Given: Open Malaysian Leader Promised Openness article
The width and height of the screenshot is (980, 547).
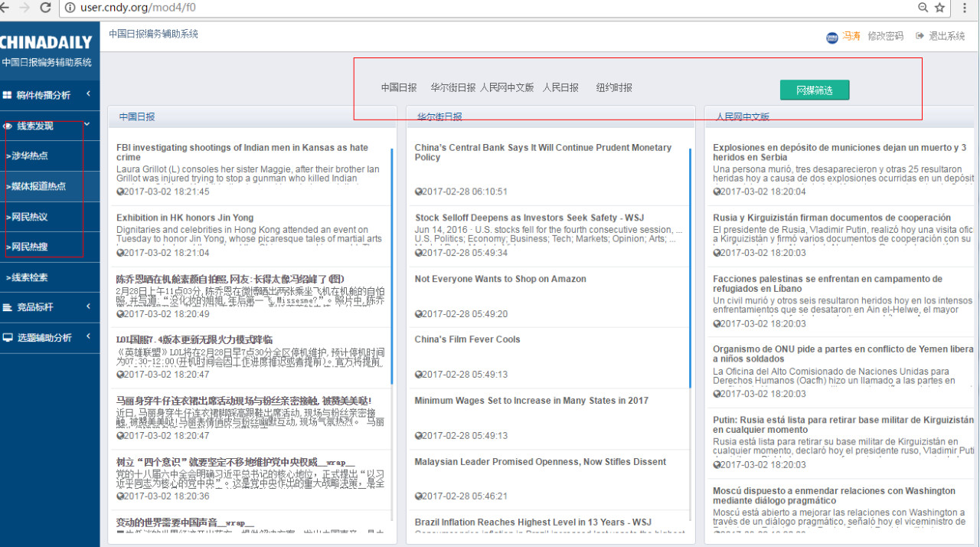Looking at the screenshot, I should click(541, 462).
